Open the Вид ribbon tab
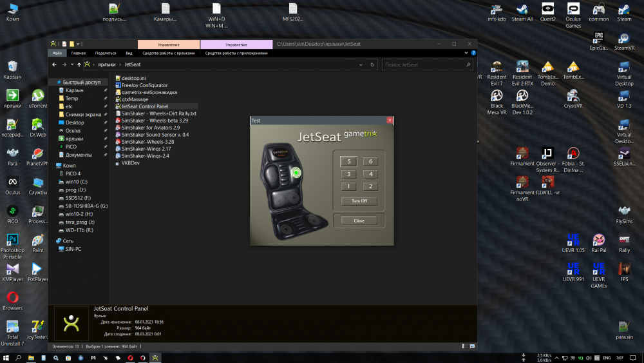The width and height of the screenshot is (644, 363). 129,54
